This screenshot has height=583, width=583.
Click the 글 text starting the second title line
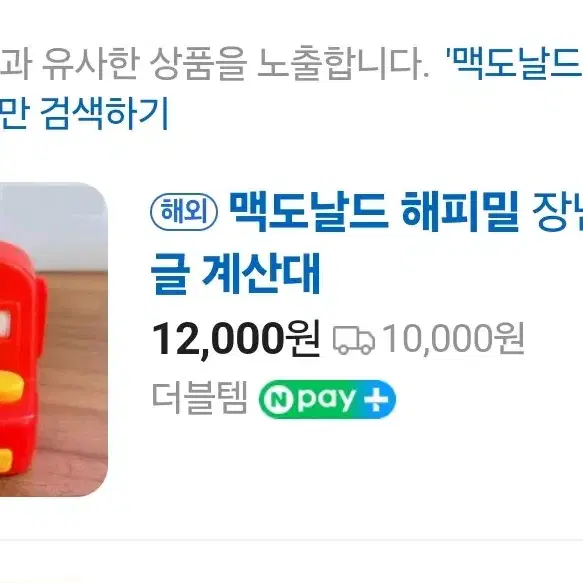coord(171,274)
